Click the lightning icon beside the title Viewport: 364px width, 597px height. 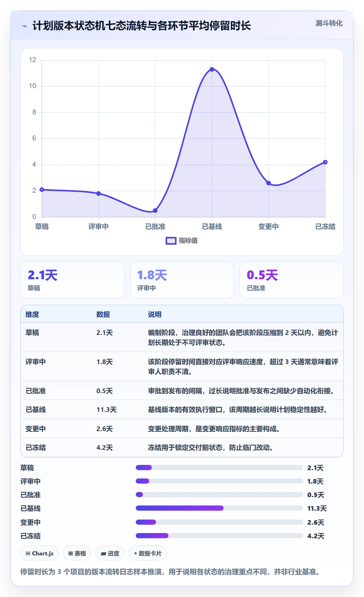pos(25,26)
